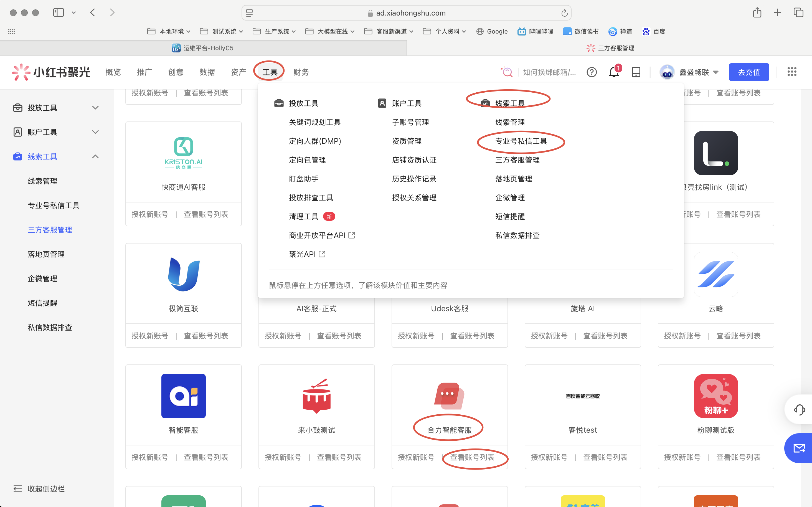Open the 大模型在线 bookmarks folder
The image size is (812, 507).
[329, 32]
